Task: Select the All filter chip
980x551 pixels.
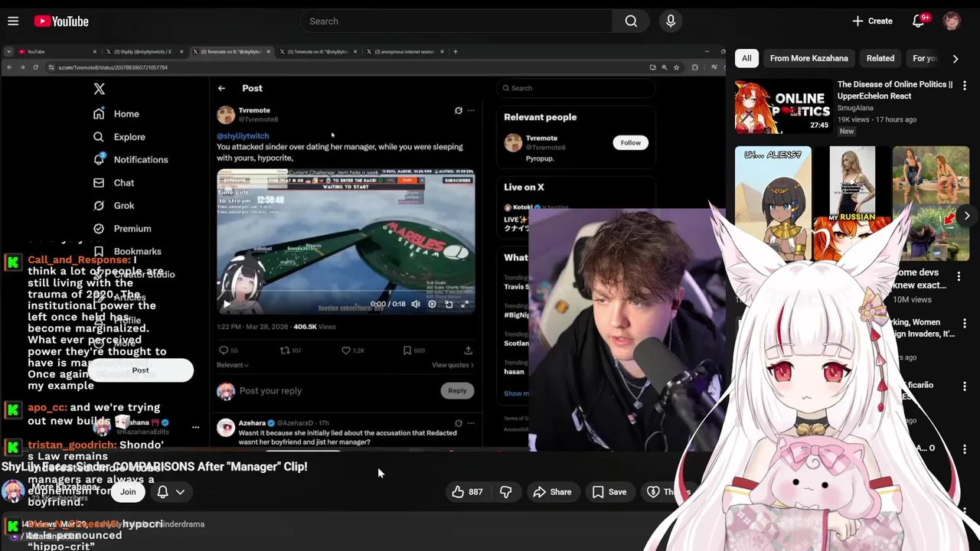Action: pyautogui.click(x=746, y=58)
